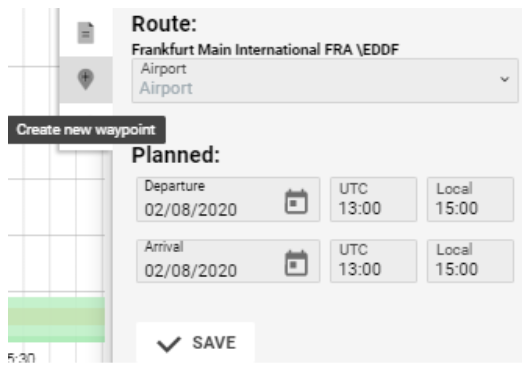Expand the Airport dropdown chevron arrow
The image size is (526, 366).
[505, 80]
